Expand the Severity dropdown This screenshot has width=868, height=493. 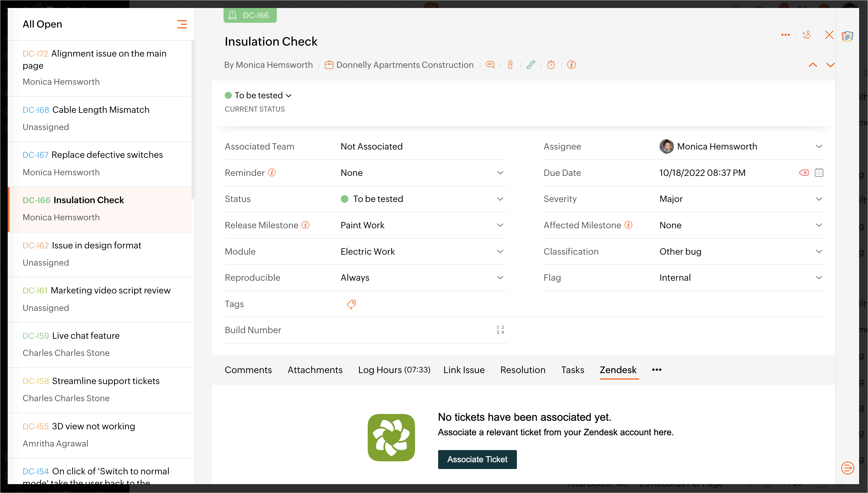coord(819,199)
